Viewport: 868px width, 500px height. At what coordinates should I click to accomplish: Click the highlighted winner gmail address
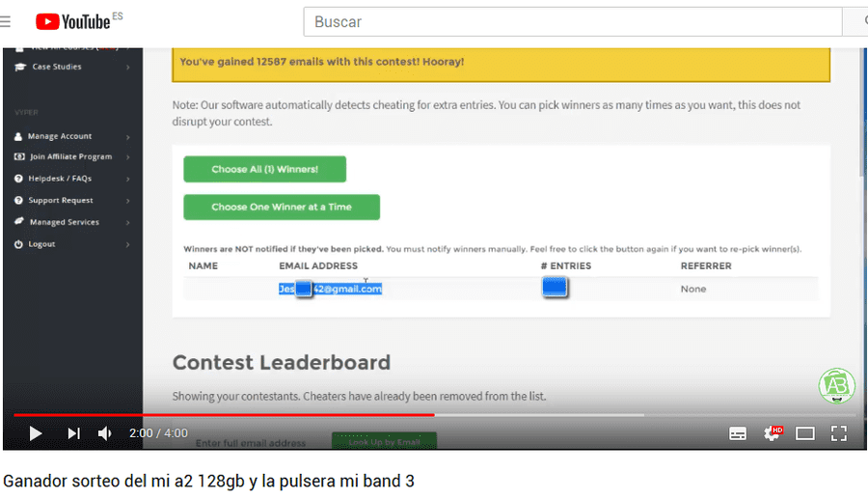coord(331,289)
